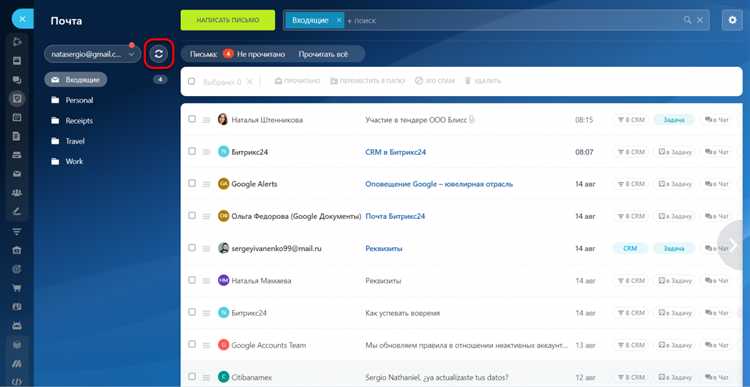750x387 pixels.
Task: Open the Work folder
Action: pos(67,162)
